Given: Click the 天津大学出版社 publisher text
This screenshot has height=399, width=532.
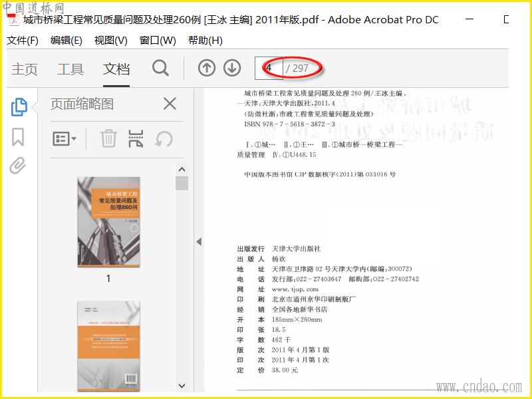Looking at the screenshot, I should point(296,249).
